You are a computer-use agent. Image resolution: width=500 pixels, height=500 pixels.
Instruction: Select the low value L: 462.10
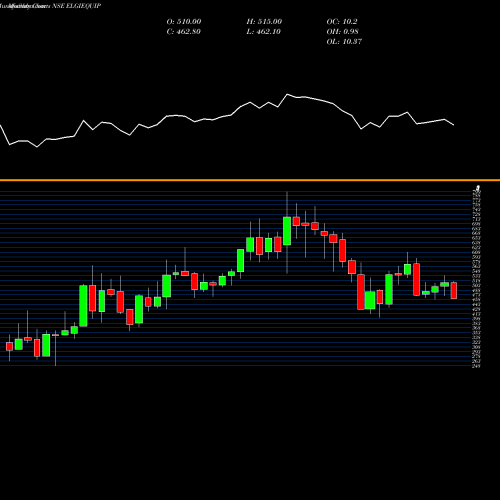click(x=263, y=31)
